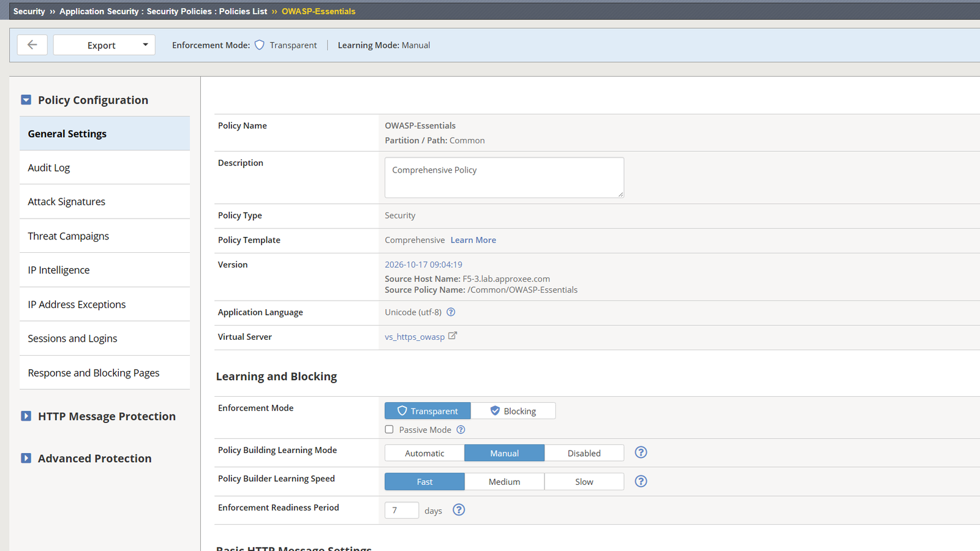The image size is (980, 551).
Task: Go to Sessions and Logins
Action: [105, 339]
